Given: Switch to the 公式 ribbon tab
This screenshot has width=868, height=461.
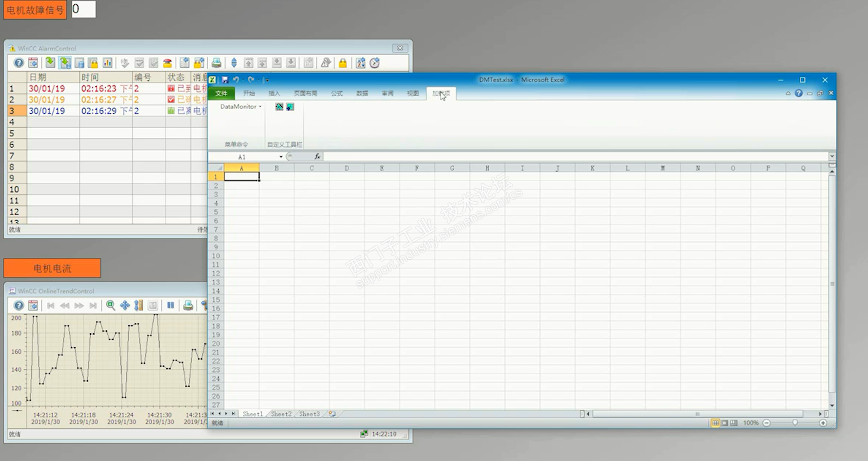Looking at the screenshot, I should 336,93.
